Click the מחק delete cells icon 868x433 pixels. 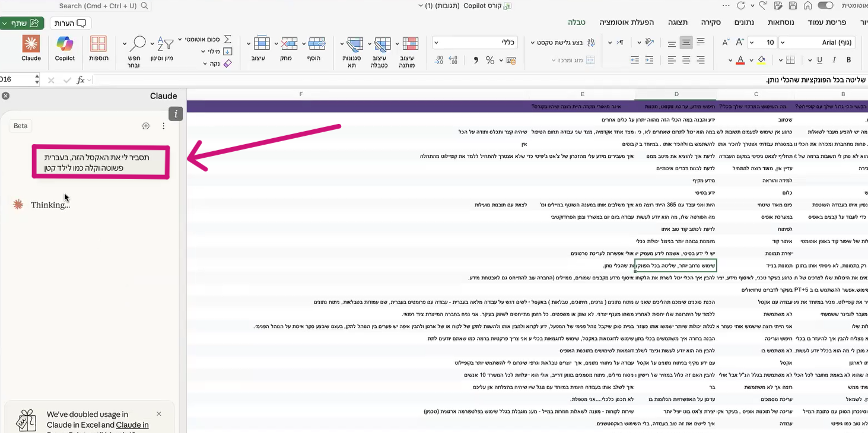(x=290, y=43)
